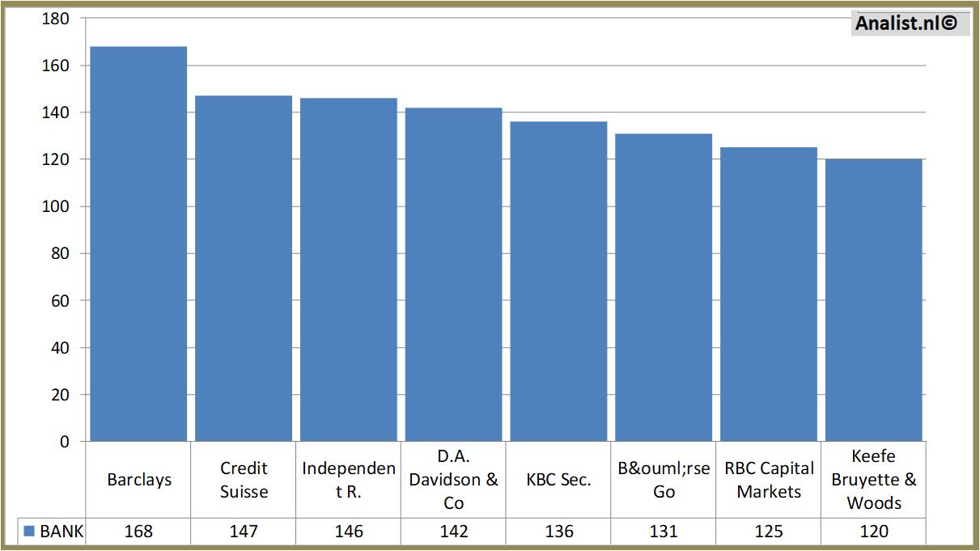Click the Barclays bar in the chart
This screenshot has width=980, height=551.
click(138, 244)
